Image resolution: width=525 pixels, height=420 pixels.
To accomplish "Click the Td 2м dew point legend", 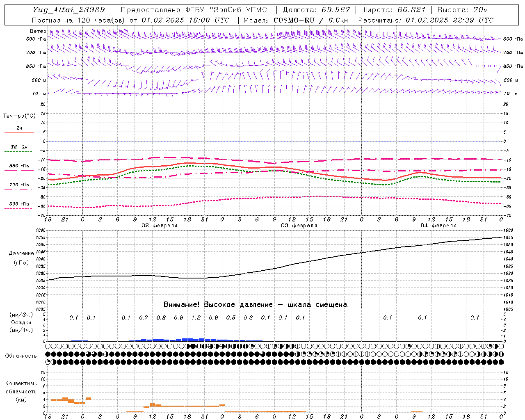I will tap(19, 149).
